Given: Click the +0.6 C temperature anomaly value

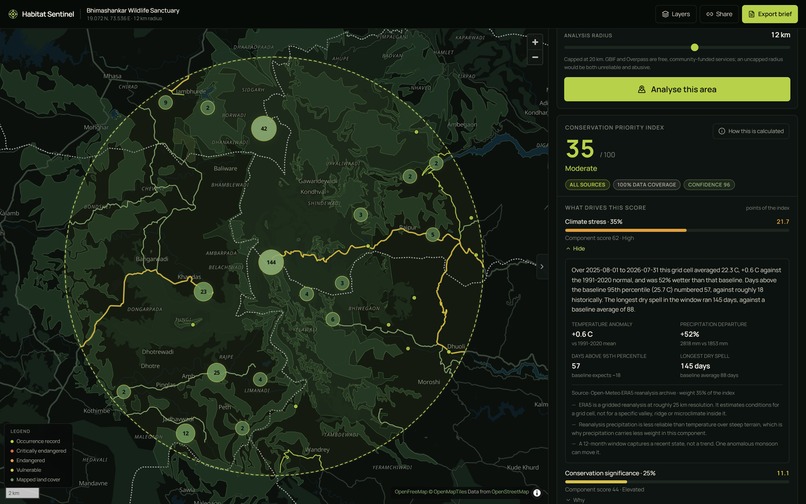Looking at the screenshot, I should (x=582, y=334).
